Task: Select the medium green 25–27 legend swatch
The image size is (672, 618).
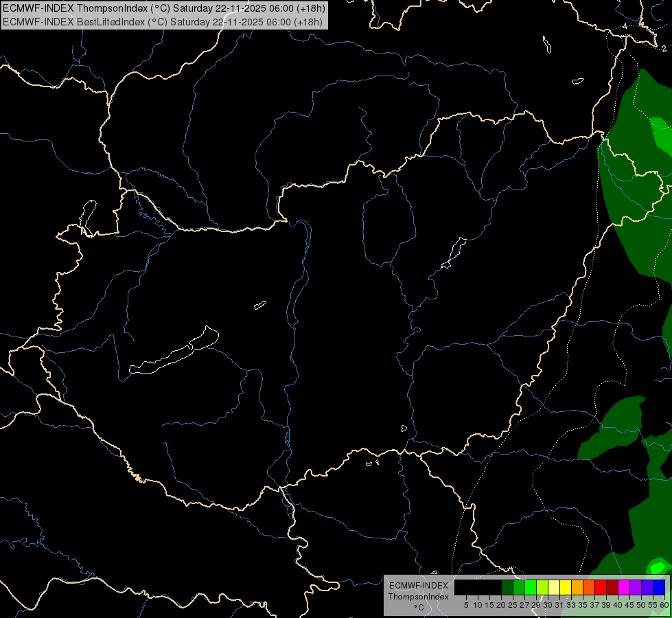Action: (x=519, y=587)
